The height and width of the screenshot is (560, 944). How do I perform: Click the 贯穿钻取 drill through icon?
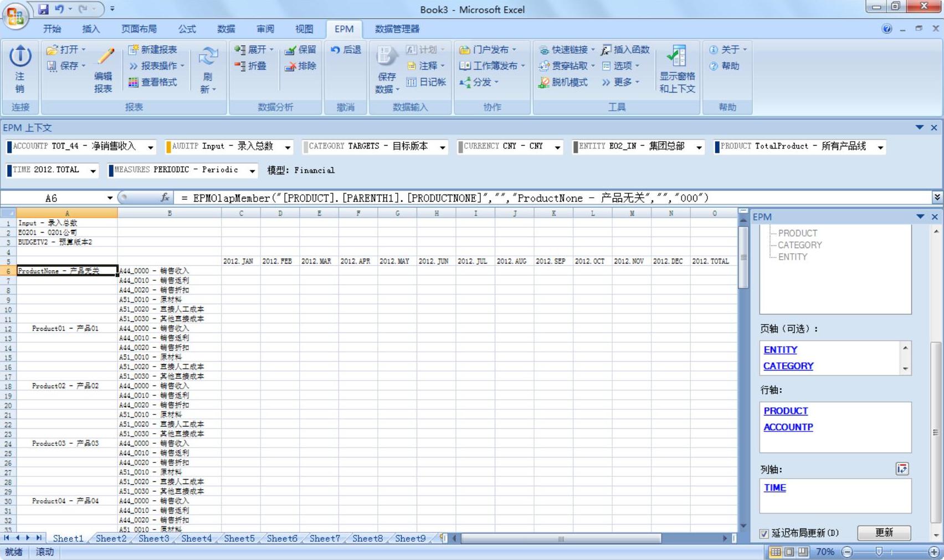click(543, 66)
